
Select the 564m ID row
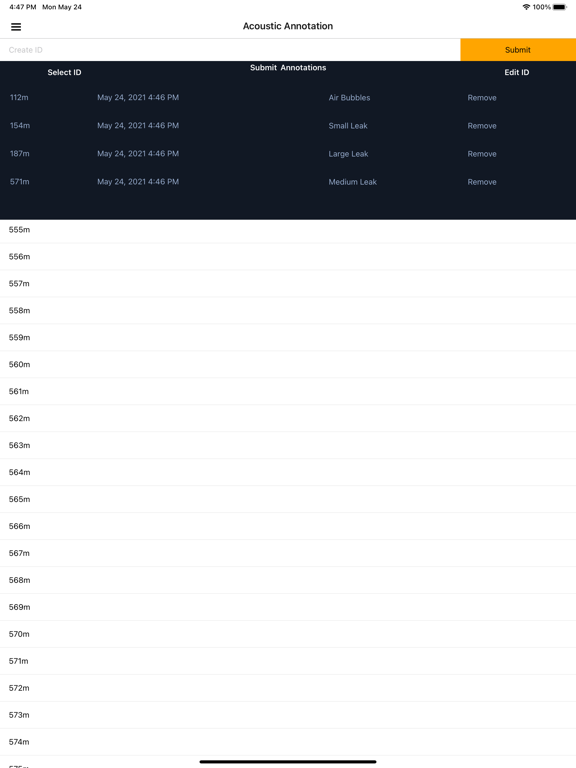tap(288, 472)
